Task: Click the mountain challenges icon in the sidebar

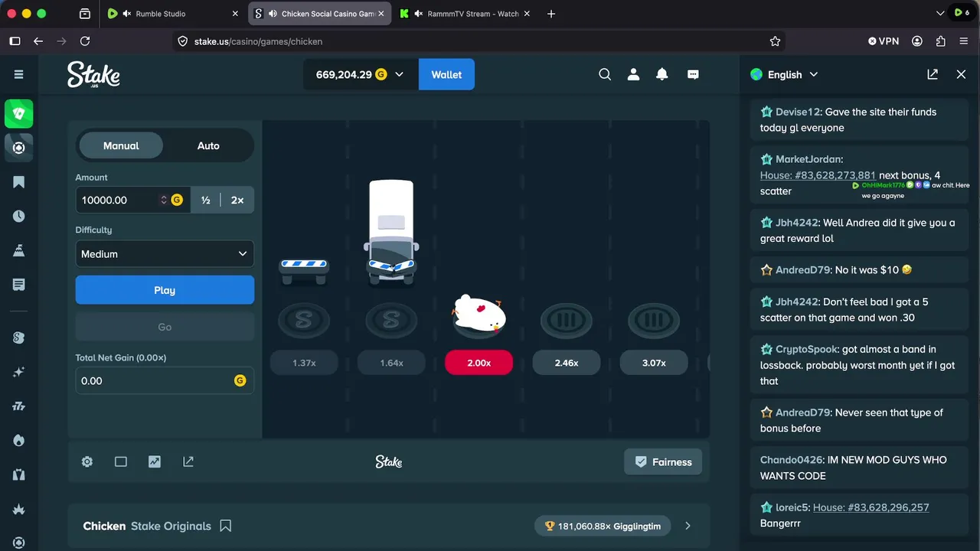Action: pos(19,250)
